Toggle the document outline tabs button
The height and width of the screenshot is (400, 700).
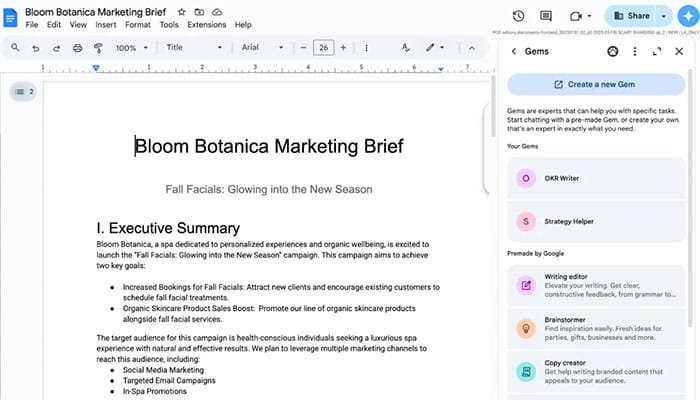23,92
